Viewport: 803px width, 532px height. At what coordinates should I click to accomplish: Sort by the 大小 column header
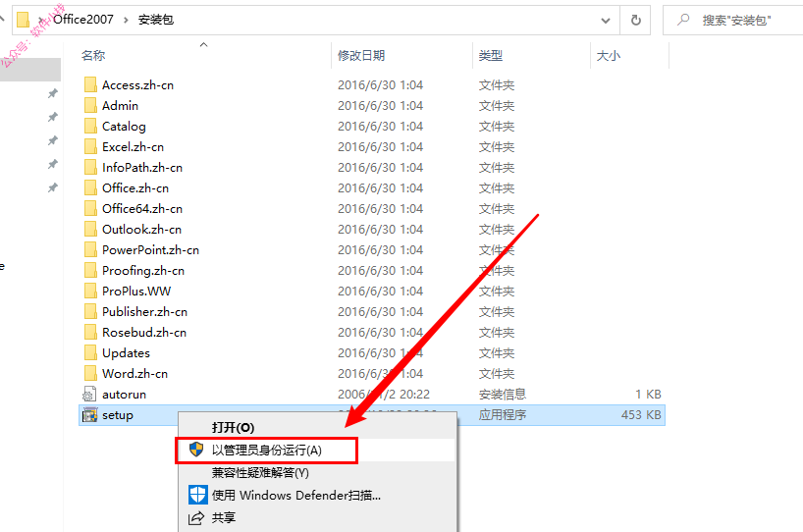(609, 55)
